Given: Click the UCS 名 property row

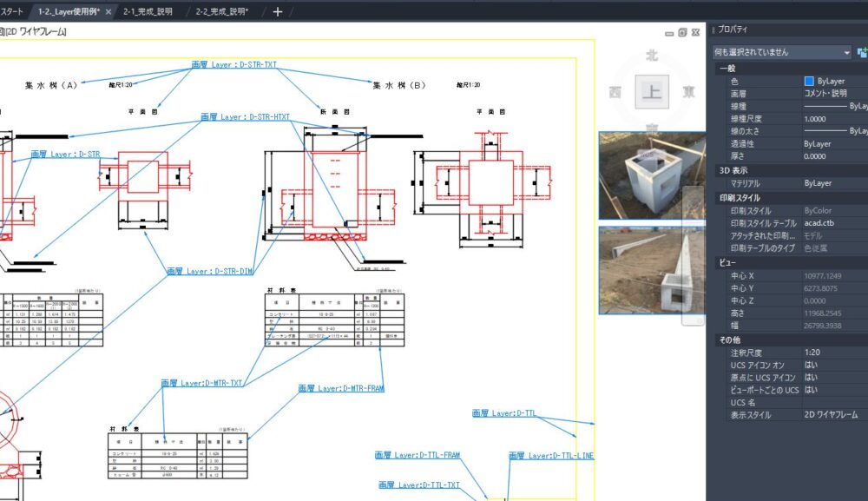Looking at the screenshot, I should (797, 403).
